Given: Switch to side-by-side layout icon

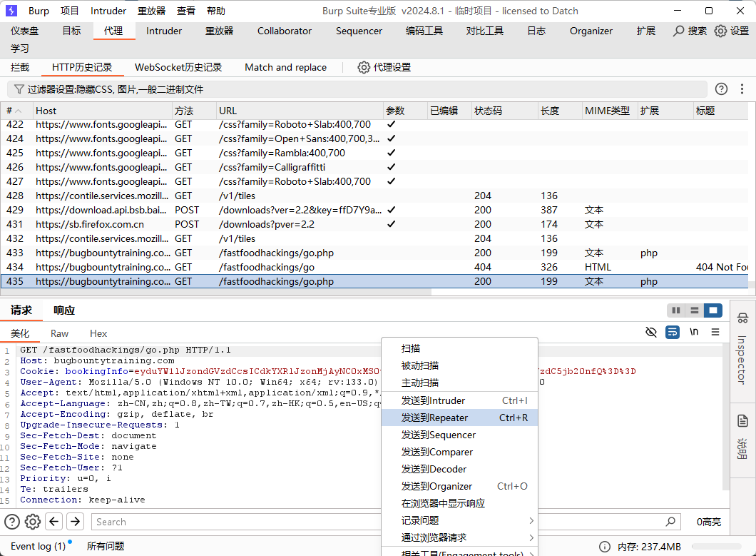Looking at the screenshot, I should [676, 310].
